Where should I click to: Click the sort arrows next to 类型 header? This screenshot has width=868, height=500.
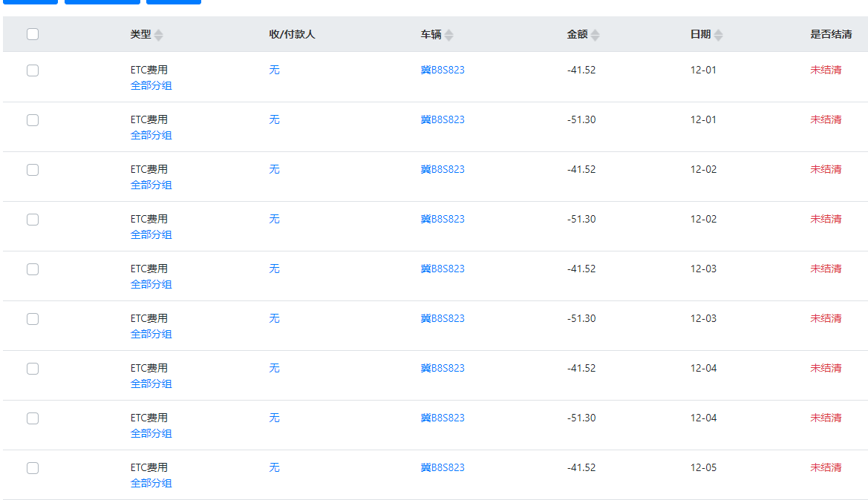coord(158,35)
